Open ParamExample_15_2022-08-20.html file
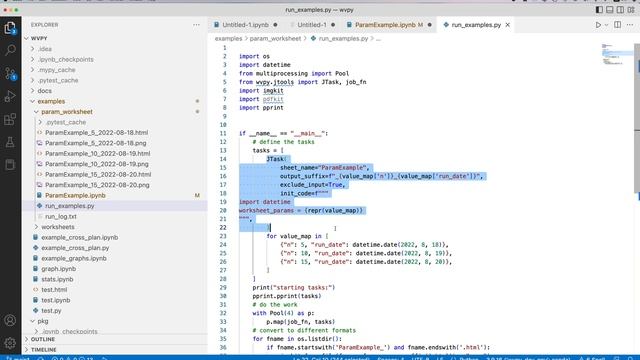Viewport: 640px width, 360px height. pyautogui.click(x=98, y=175)
